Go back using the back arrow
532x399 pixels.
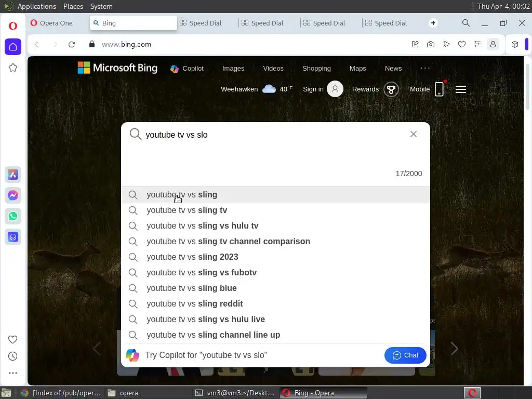tap(37, 45)
